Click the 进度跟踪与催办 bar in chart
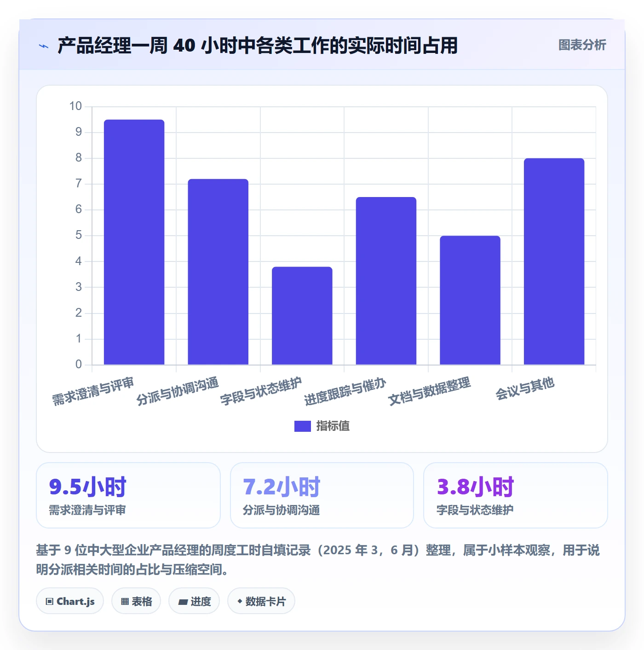This screenshot has width=644, height=650. point(386,281)
